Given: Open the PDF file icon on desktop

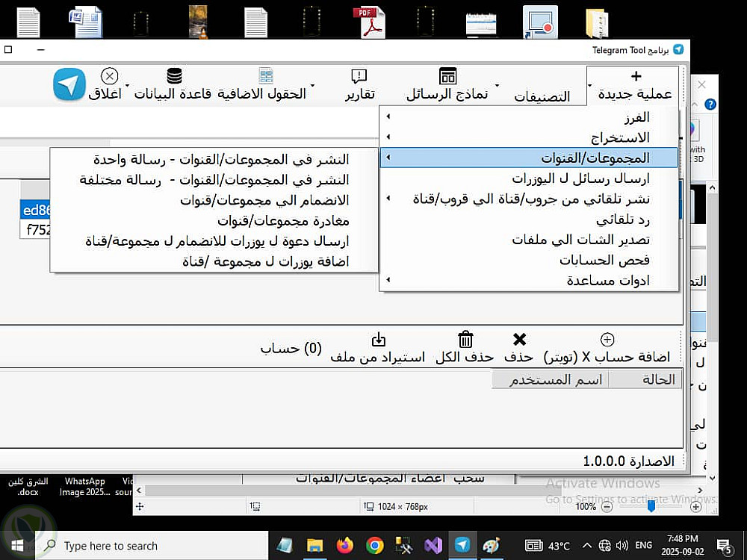Looking at the screenshot, I should pos(370,22).
